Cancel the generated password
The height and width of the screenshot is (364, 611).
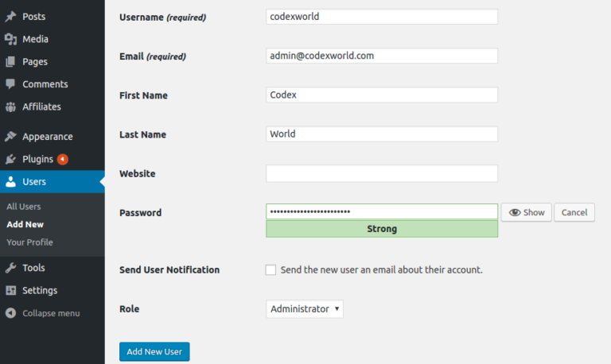click(574, 212)
